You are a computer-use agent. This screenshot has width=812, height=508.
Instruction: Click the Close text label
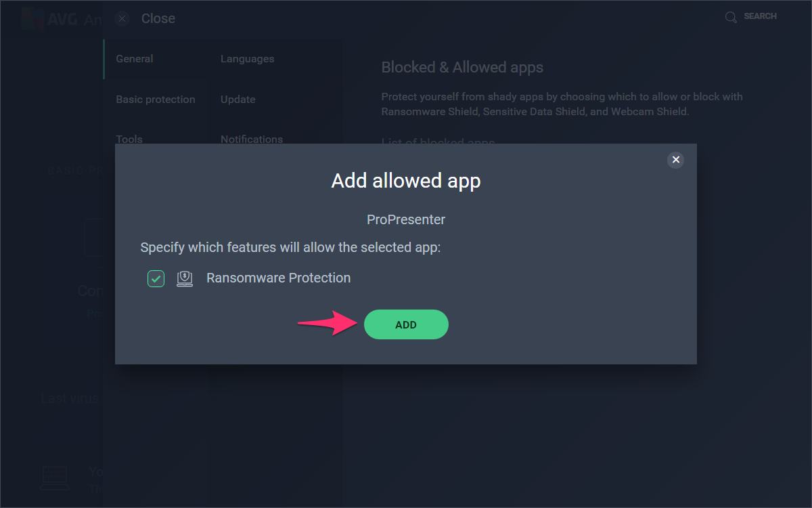click(x=158, y=18)
